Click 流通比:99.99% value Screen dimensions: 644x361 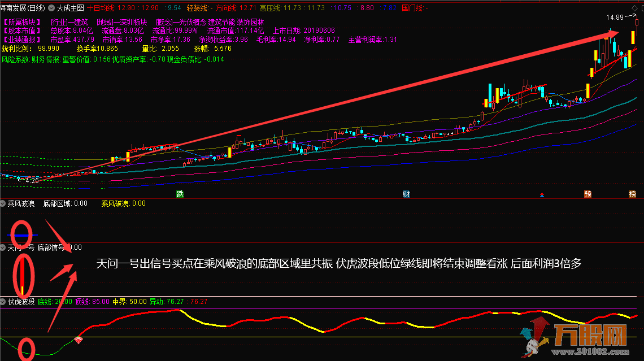175,31
